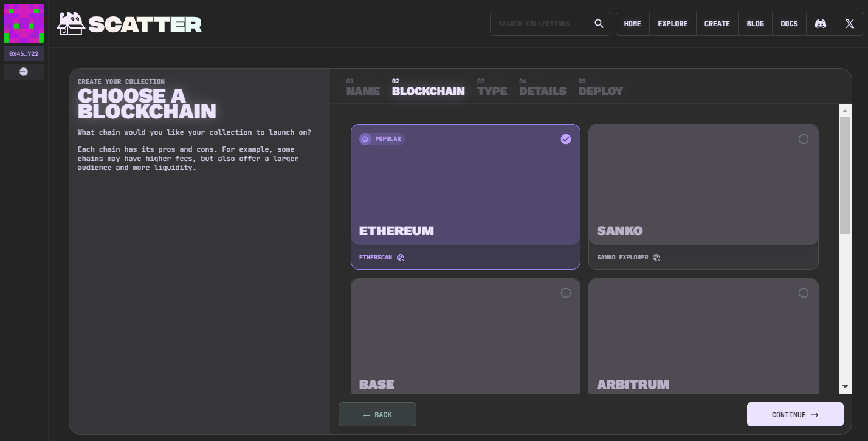868x441 pixels.
Task: Go to step 05 Deploy
Action: [x=601, y=87]
